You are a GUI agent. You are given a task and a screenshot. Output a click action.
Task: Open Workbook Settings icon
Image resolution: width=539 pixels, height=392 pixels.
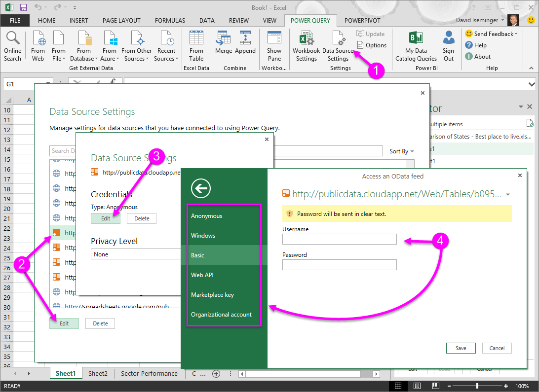[306, 46]
